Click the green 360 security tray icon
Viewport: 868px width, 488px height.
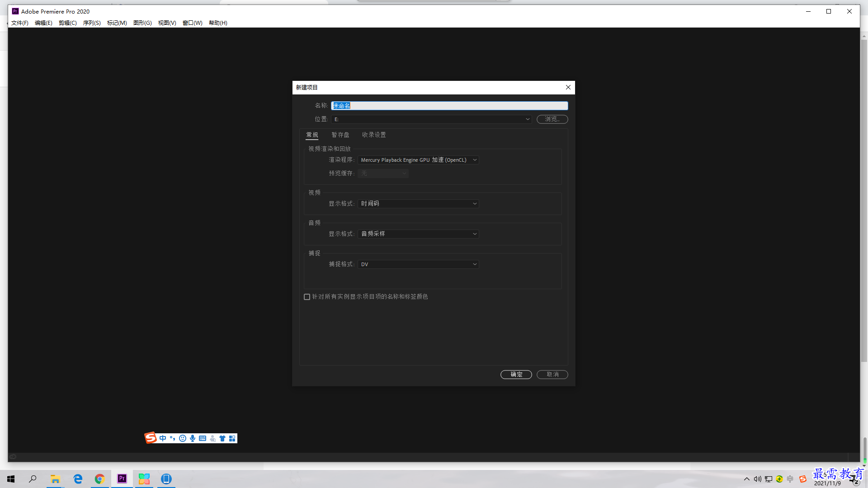pos(779,479)
